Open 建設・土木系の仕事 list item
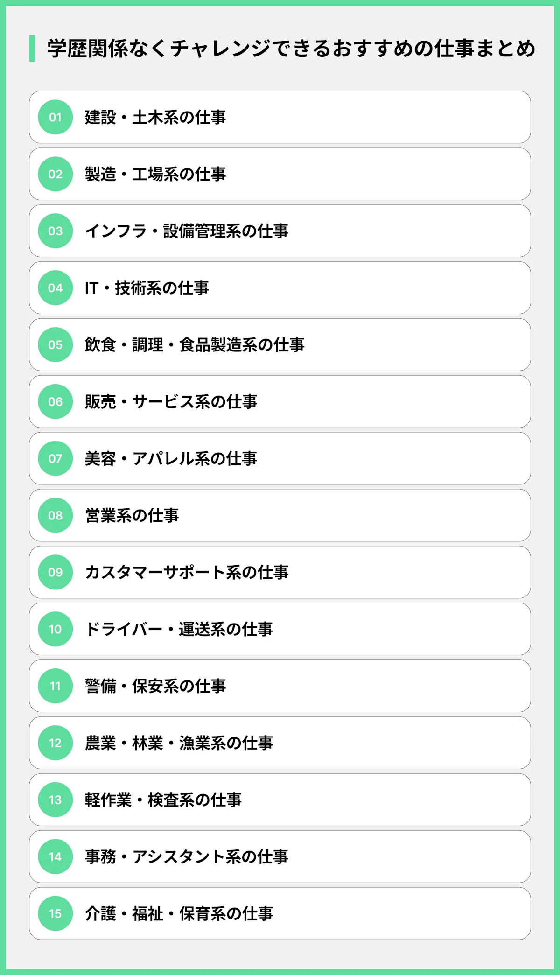This screenshot has width=560, height=975. click(x=155, y=117)
